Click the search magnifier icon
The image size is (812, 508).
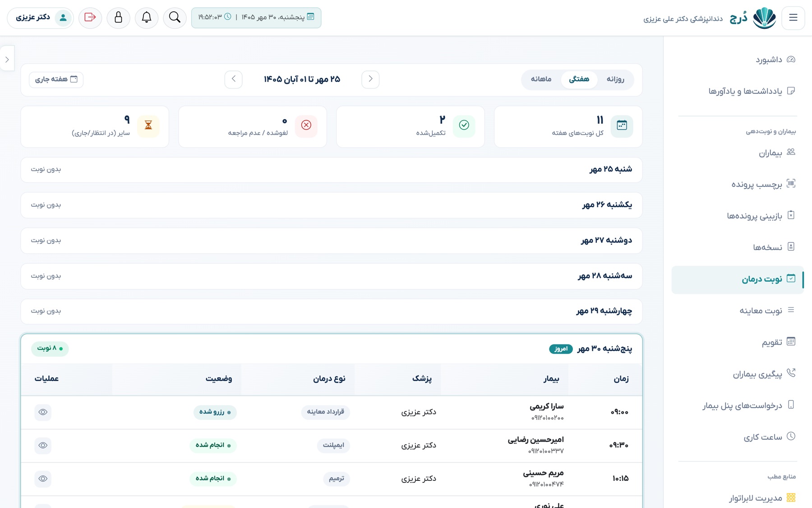(x=175, y=18)
